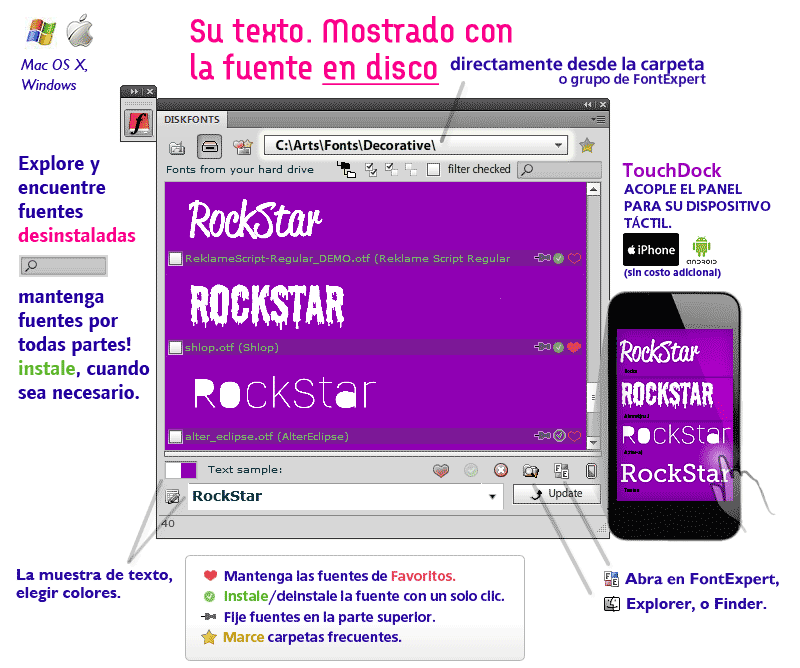Click the folder browse icon beside the path field

click(177, 148)
